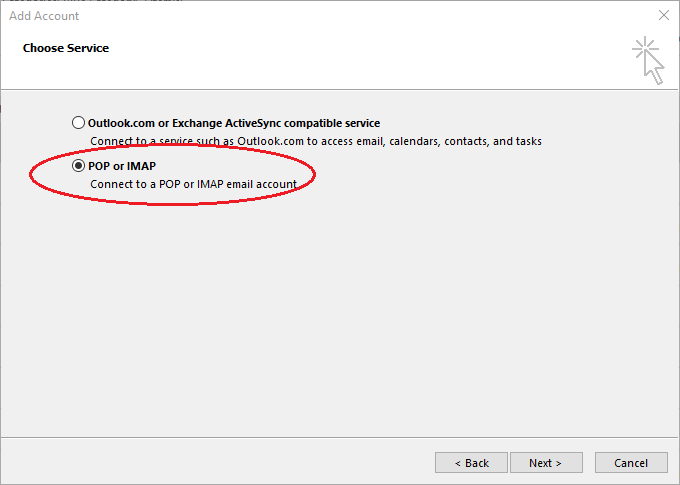680x485 pixels.
Task: Cancel the Add Account wizard
Action: (x=631, y=463)
